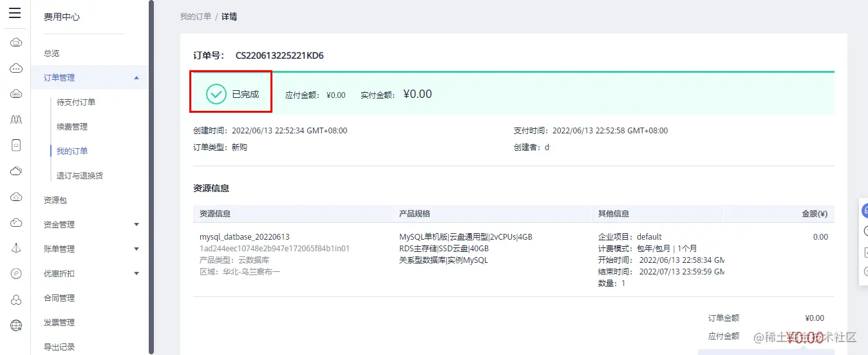This screenshot has height=355, width=868.
Task: Click the rounded-square device icon in sidebar
Action: [x=16, y=146]
